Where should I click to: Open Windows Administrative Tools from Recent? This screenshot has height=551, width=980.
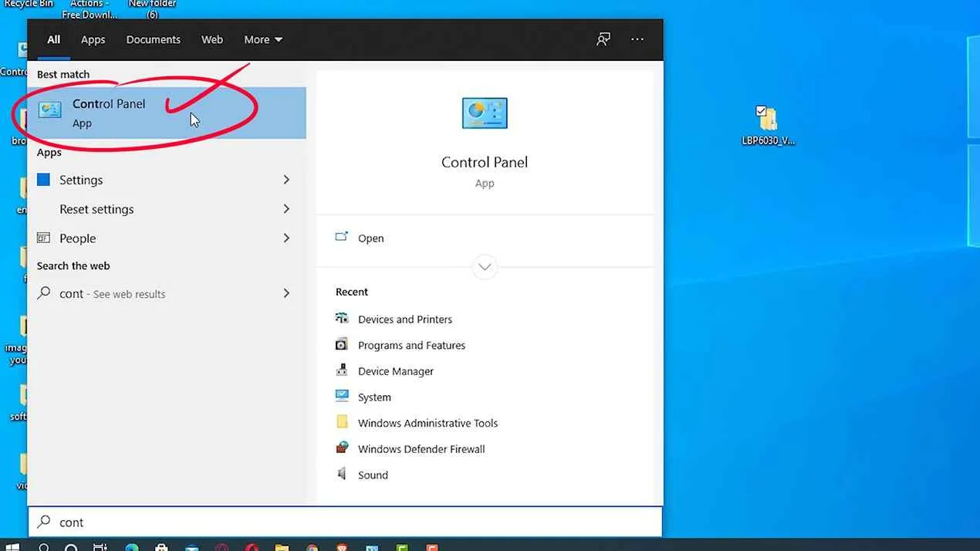tap(428, 423)
